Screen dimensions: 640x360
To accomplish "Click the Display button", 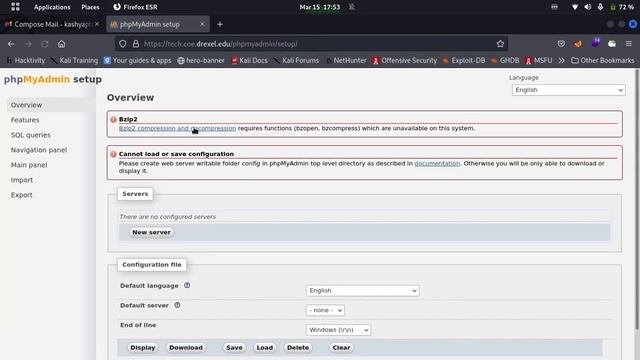I will pyautogui.click(x=143, y=348).
